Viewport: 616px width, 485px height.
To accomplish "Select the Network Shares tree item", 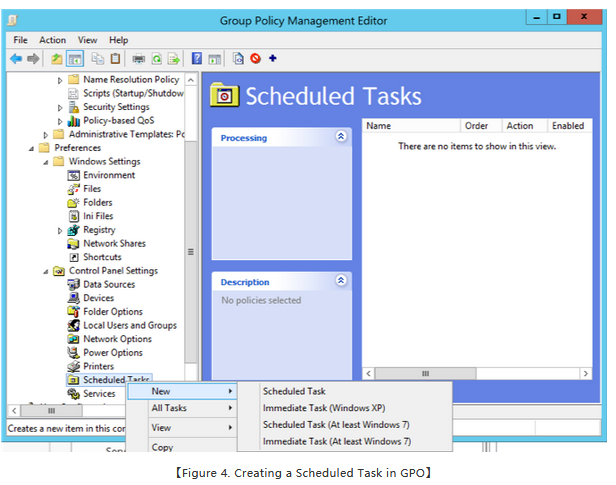I will click(x=114, y=243).
